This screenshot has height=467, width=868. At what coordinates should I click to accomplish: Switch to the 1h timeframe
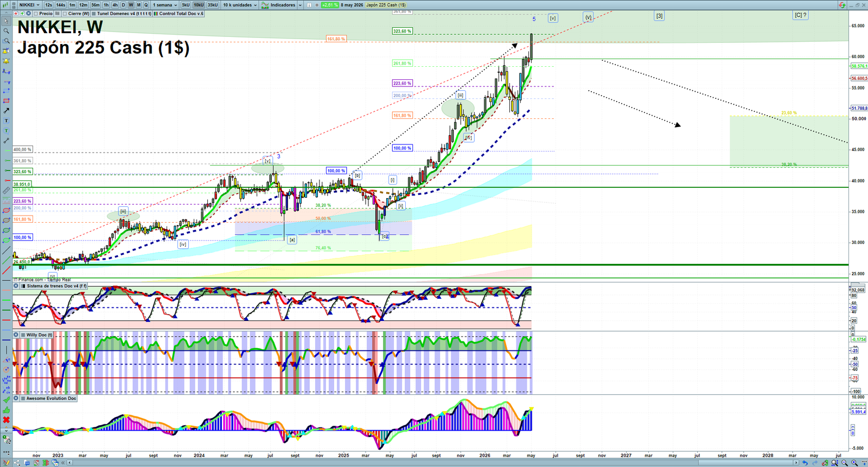pyautogui.click(x=106, y=5)
